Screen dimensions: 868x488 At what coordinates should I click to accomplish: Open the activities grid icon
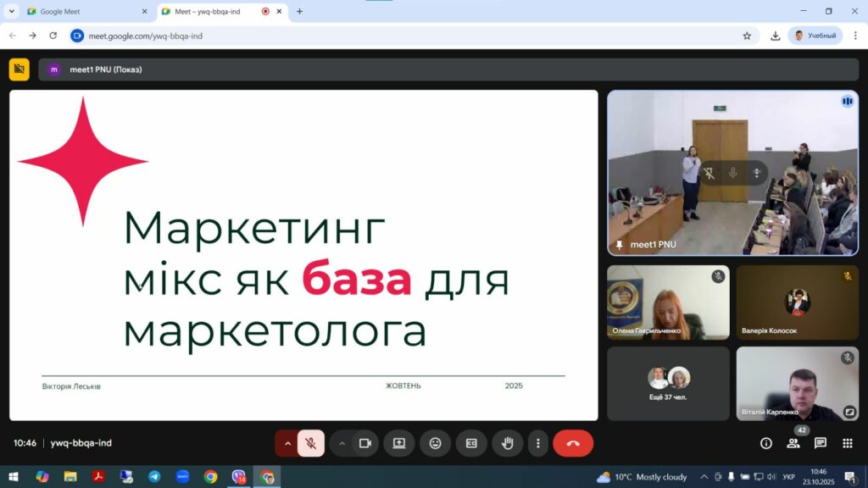click(x=847, y=443)
